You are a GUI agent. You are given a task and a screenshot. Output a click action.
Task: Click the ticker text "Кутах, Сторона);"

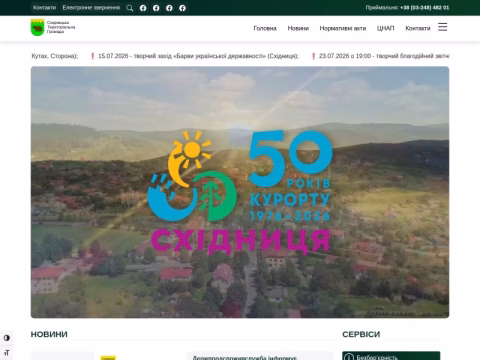(55, 56)
